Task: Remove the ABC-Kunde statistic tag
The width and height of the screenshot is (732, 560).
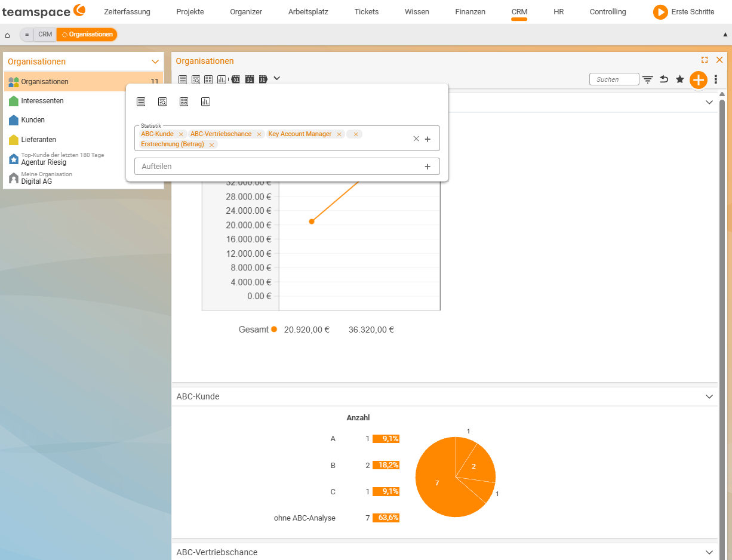Action: (181, 134)
